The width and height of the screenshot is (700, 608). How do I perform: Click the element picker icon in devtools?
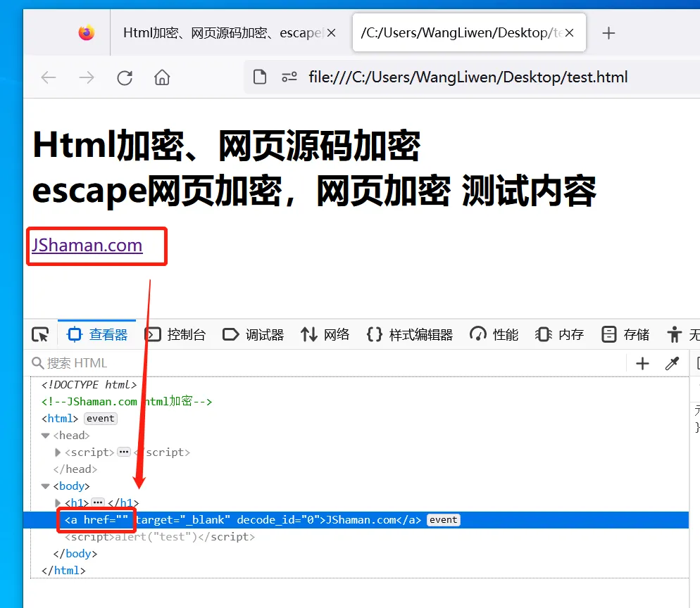tap(40, 334)
